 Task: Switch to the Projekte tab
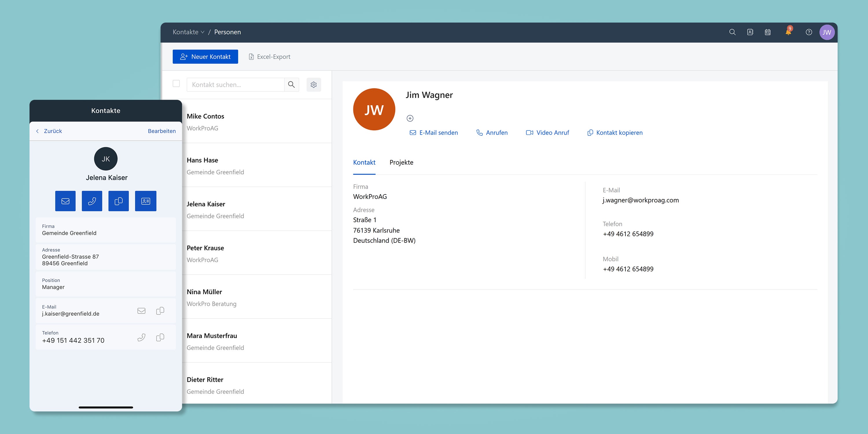click(401, 162)
